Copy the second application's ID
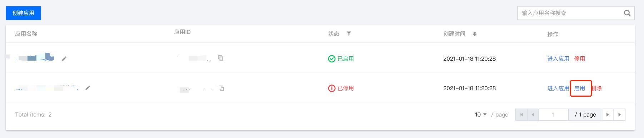The height and width of the screenshot is (138, 644). point(221,88)
